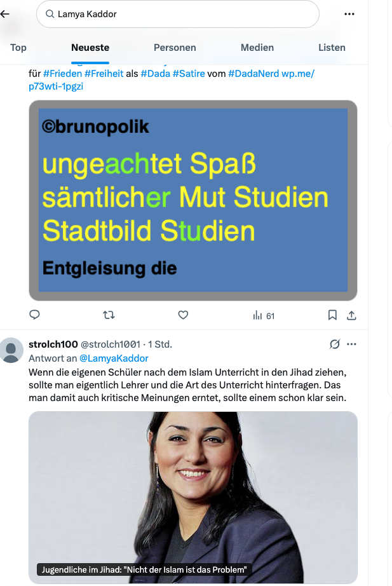This screenshot has width=392, height=586.
Task: Like the brunopolik post with the heart icon
Action: 183,315
